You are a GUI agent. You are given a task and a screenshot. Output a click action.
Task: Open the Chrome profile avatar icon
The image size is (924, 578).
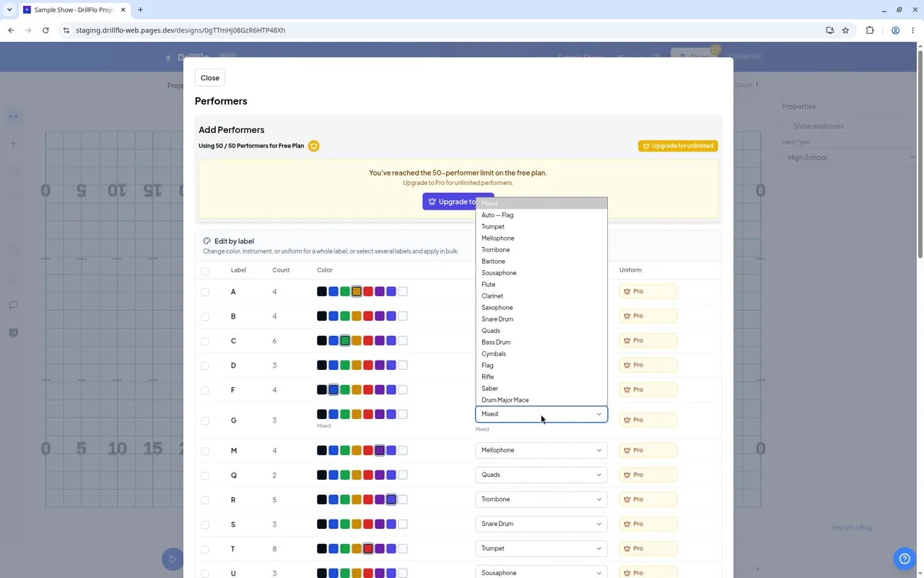(895, 30)
